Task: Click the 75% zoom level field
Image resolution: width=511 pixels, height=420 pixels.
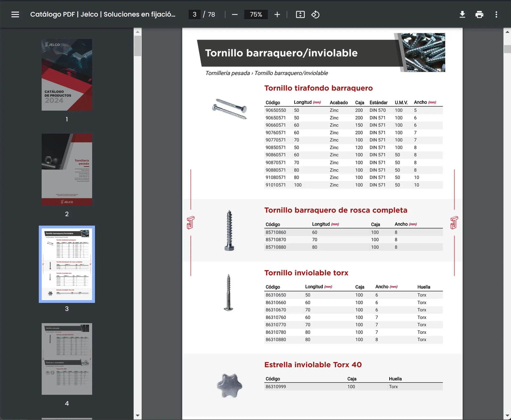Action: tap(256, 15)
